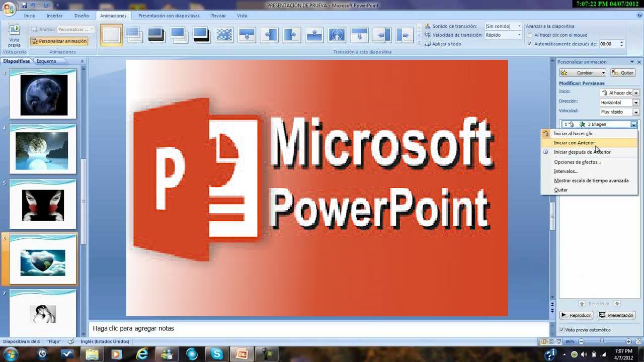Apply the circular wedge transition icon
Viewport: 644px width, 362px height.
point(337,35)
